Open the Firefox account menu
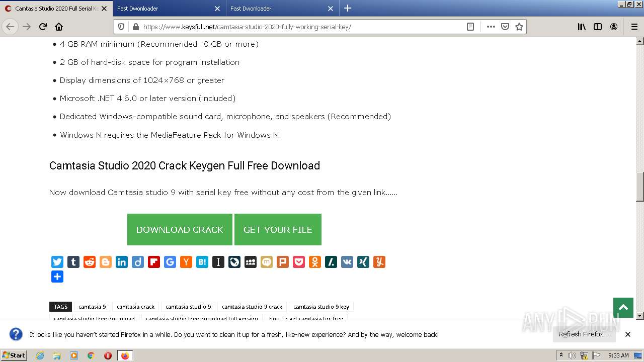The width and height of the screenshot is (644, 362). (614, 27)
